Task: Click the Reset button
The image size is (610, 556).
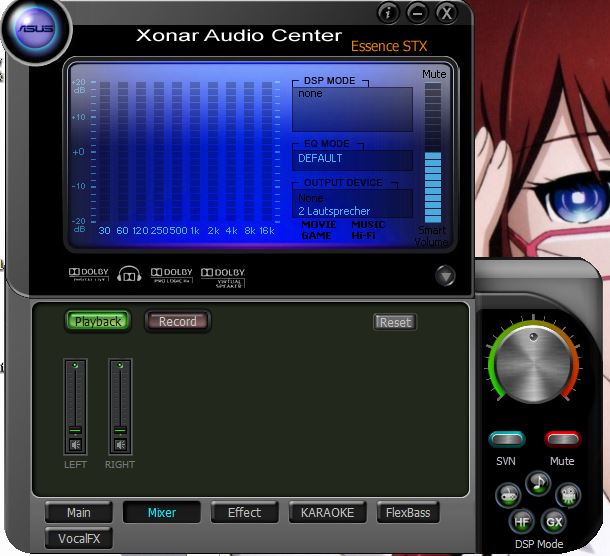Action: 395,322
